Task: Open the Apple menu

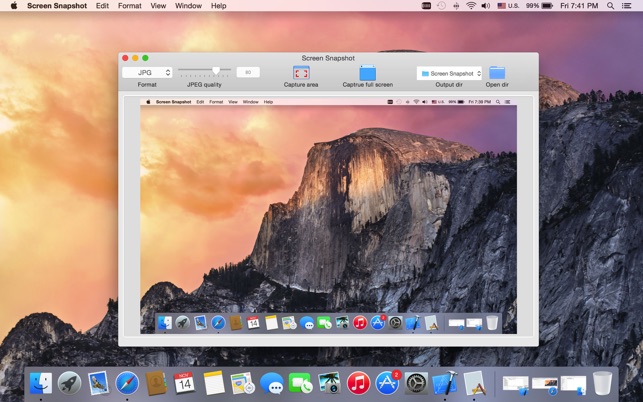Action: click(14, 6)
